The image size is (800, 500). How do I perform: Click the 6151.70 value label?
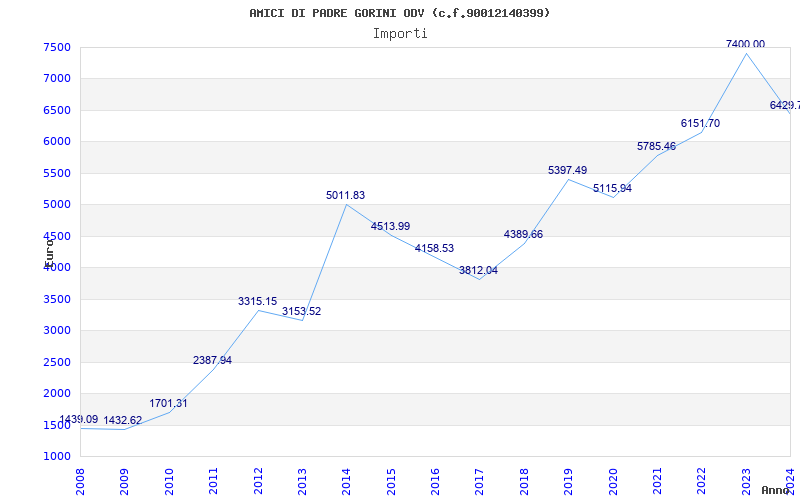[x=700, y=123]
